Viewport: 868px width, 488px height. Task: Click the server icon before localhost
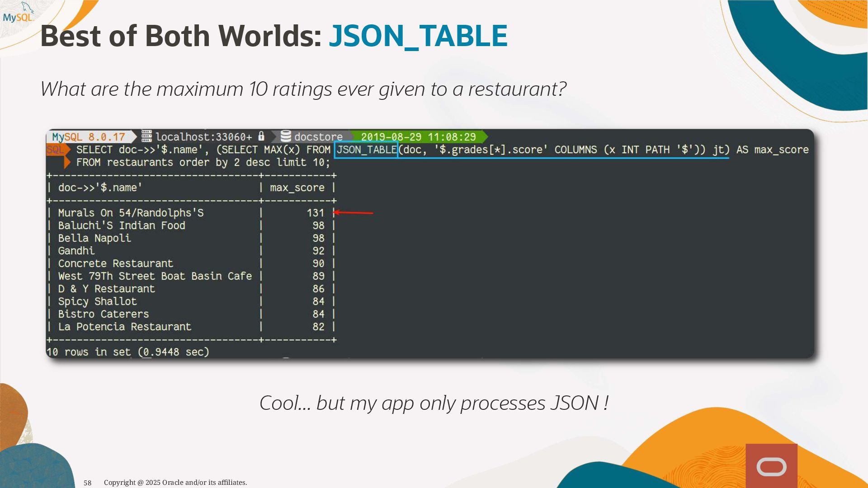(146, 136)
